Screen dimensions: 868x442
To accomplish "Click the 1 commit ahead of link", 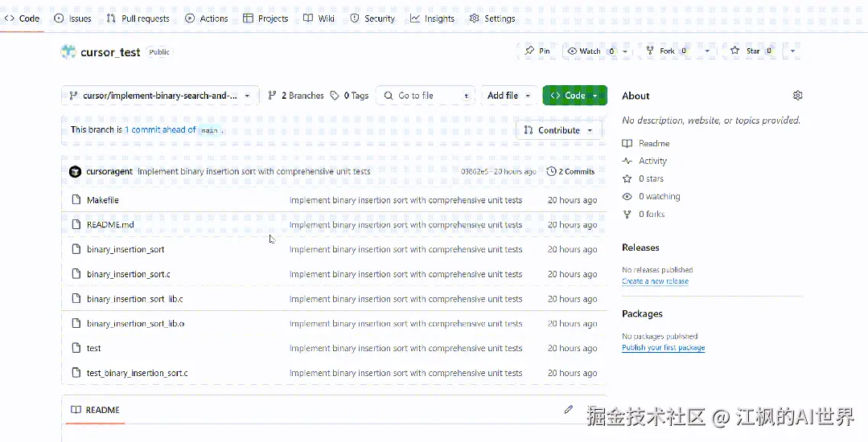I will coord(160,129).
